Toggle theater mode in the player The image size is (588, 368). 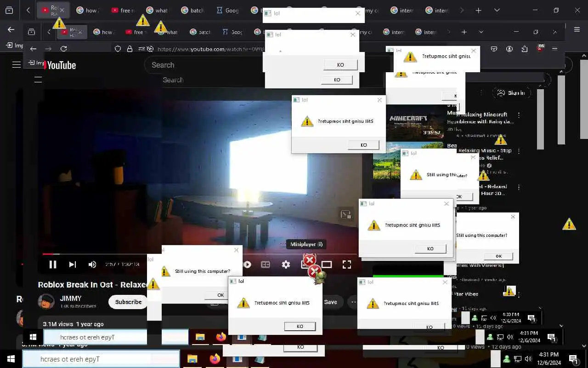(x=327, y=264)
